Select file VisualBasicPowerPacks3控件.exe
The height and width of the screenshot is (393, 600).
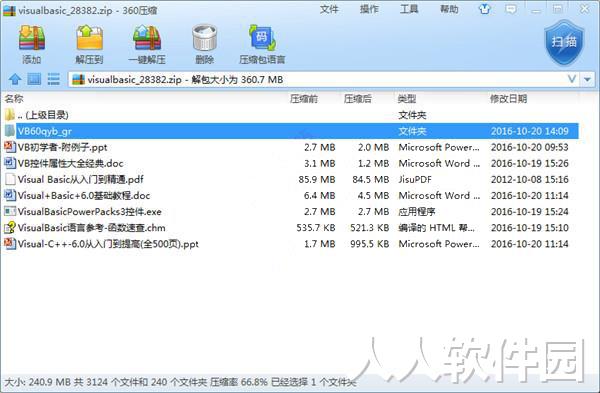(x=90, y=212)
